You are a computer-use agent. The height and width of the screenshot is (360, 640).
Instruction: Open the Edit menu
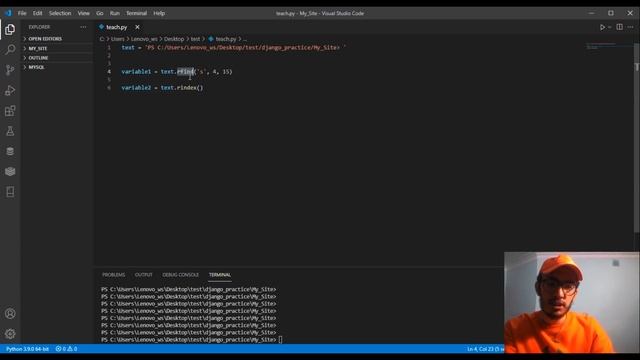pos(38,13)
